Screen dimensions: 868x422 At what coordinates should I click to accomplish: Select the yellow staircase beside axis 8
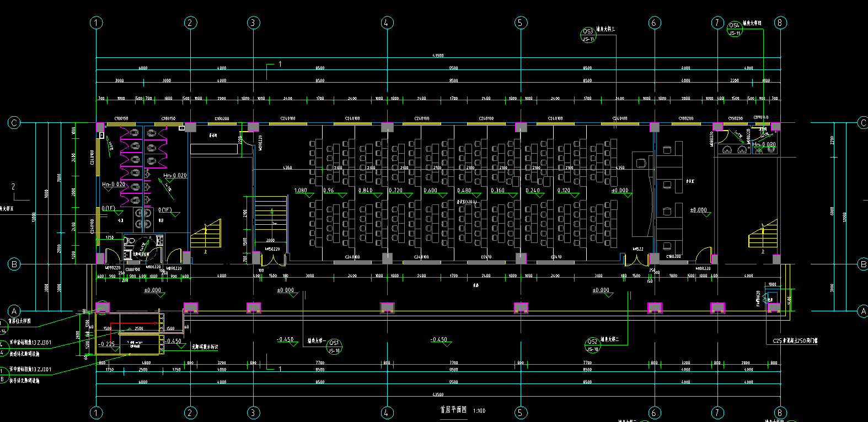[763, 234]
